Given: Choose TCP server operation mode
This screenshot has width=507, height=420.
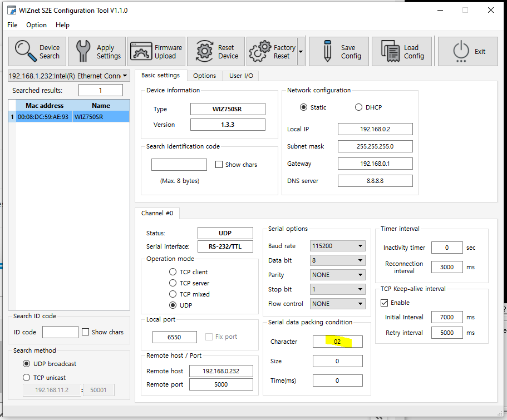Looking at the screenshot, I should point(173,283).
